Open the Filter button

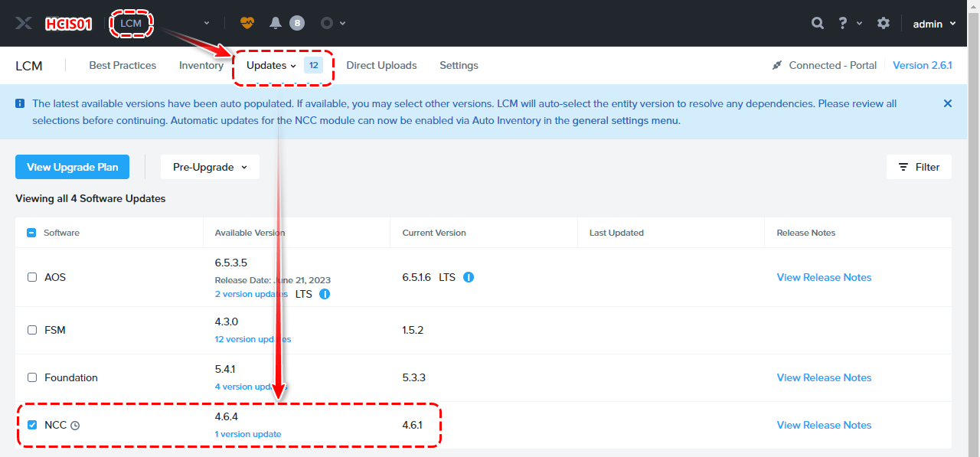[919, 167]
